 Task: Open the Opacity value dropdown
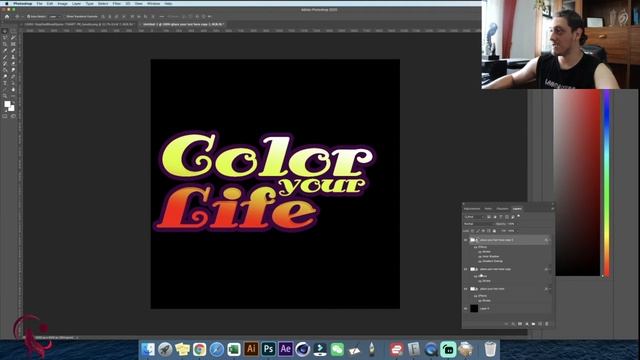tap(518, 224)
